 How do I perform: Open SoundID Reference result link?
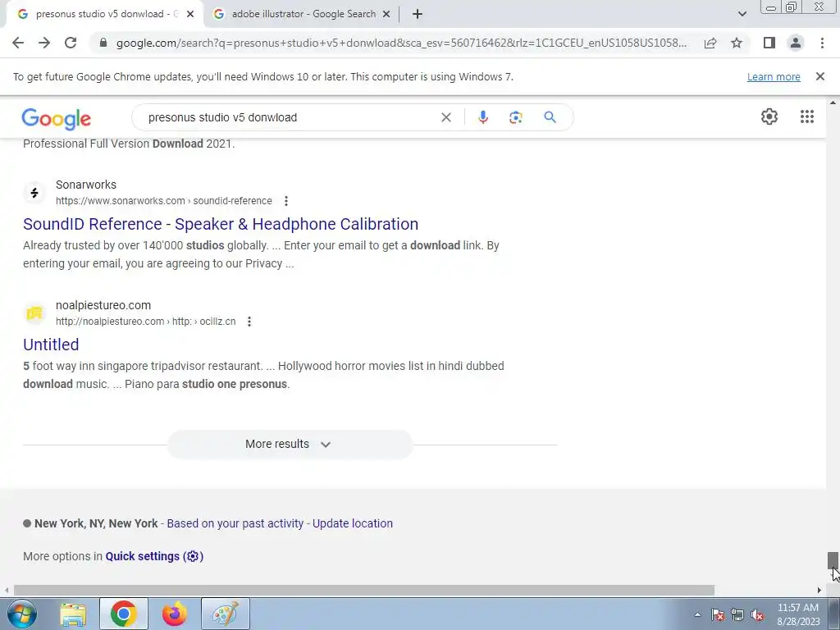tap(221, 224)
